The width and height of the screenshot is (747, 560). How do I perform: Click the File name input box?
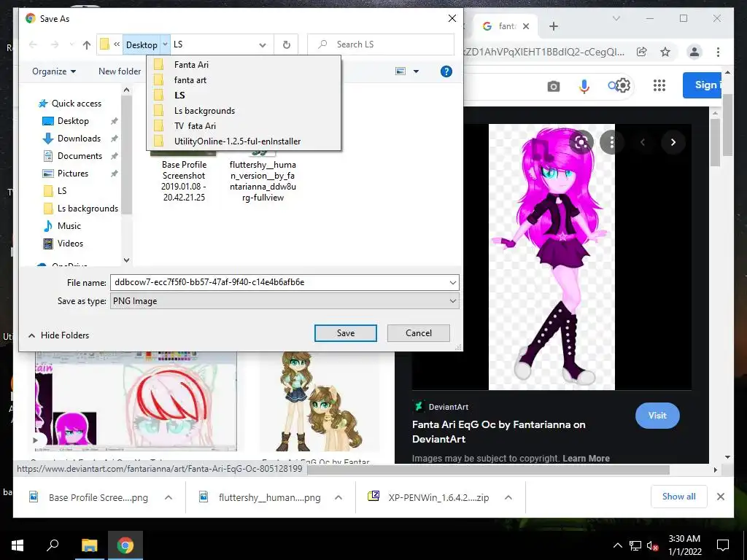(x=279, y=282)
